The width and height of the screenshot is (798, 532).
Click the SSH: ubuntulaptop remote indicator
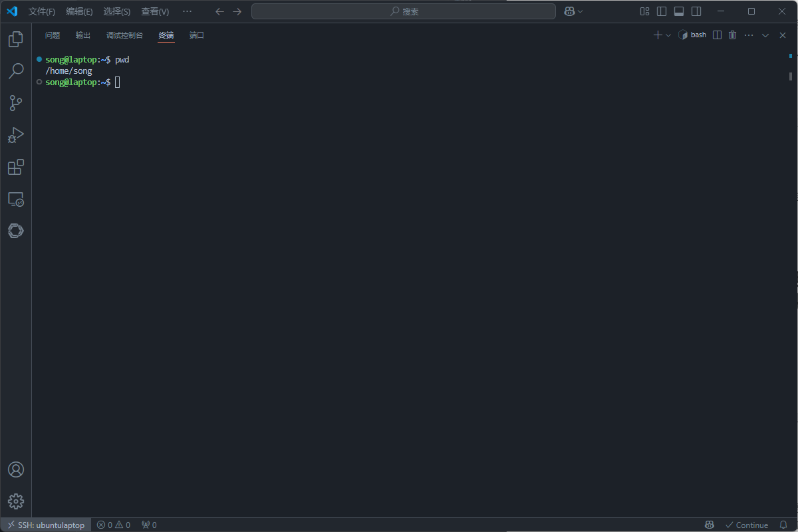(x=46, y=525)
